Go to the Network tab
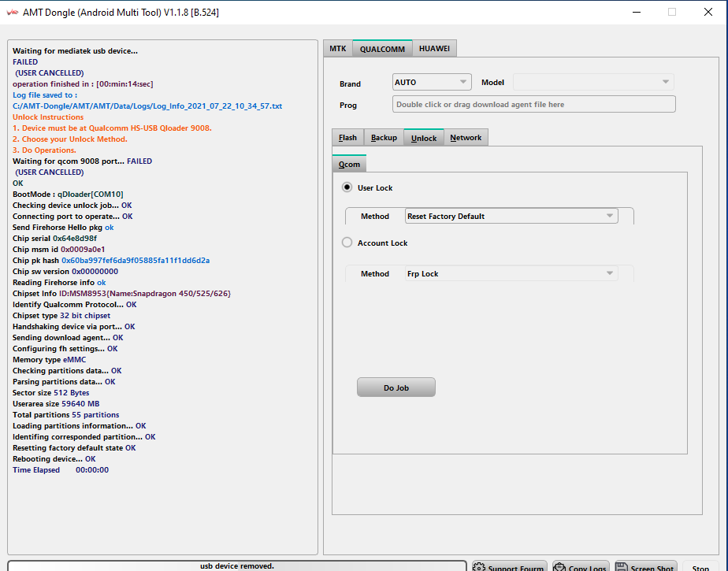 click(466, 138)
